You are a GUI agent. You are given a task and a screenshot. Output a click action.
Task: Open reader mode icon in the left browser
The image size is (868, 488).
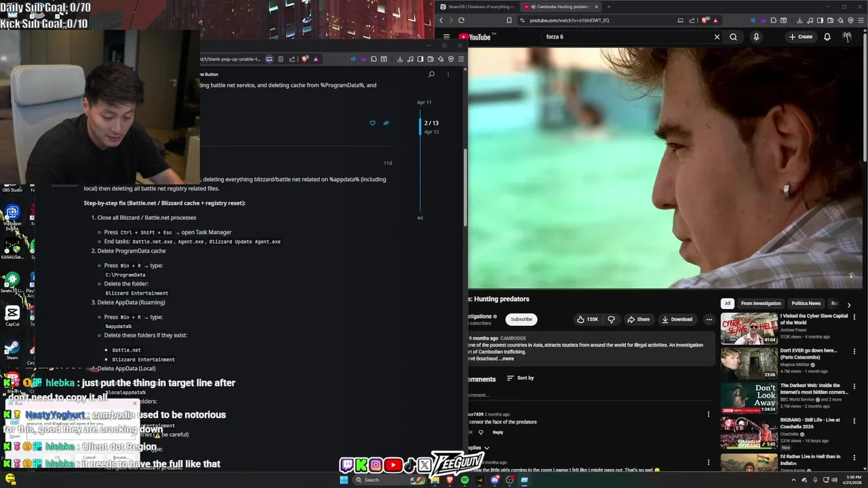[x=280, y=59]
